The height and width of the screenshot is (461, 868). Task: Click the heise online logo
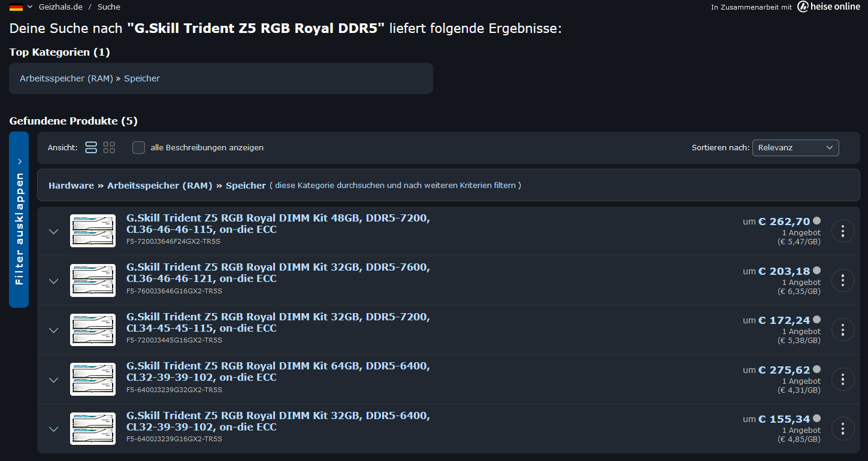830,7
